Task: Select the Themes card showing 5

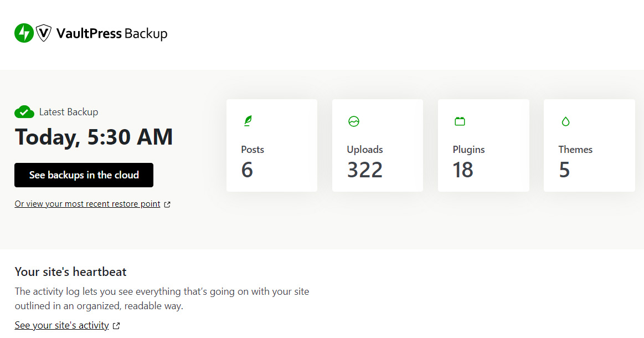Action: coord(589,145)
